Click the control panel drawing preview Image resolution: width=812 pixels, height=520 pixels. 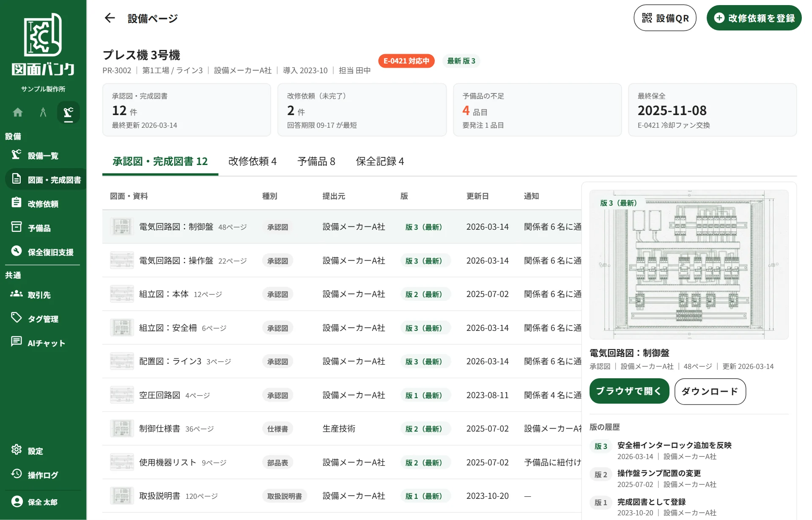(689, 264)
